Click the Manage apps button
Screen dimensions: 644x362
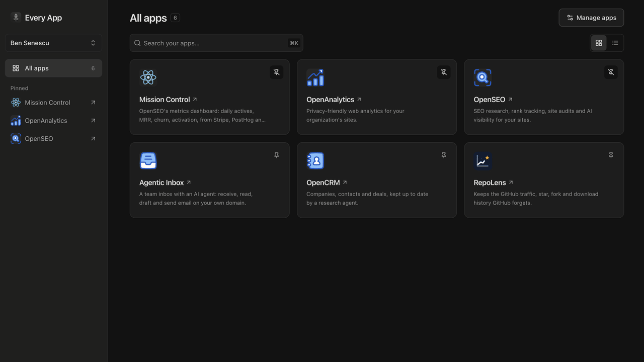click(591, 18)
